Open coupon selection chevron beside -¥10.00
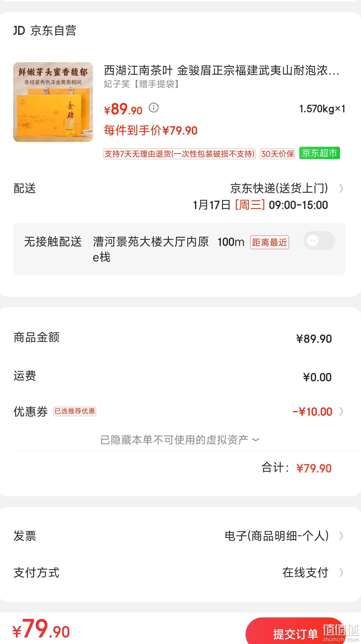Image resolution: width=361 pixels, height=644 pixels. click(x=341, y=411)
